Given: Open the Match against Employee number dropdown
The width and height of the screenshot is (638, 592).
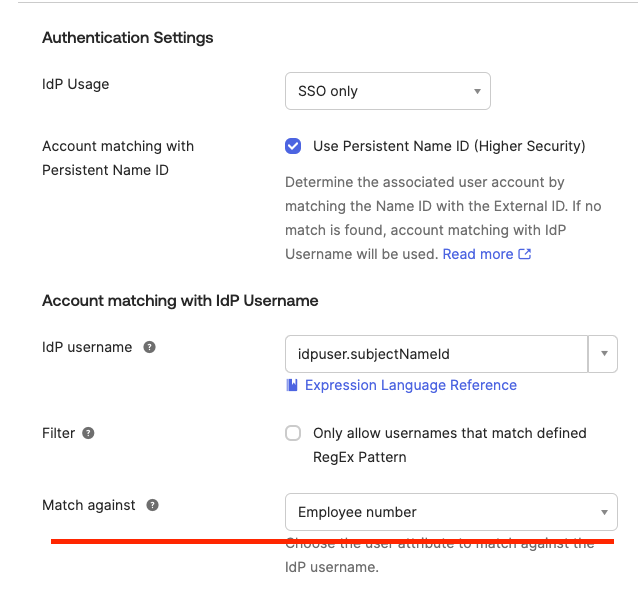Looking at the screenshot, I should tap(451, 512).
